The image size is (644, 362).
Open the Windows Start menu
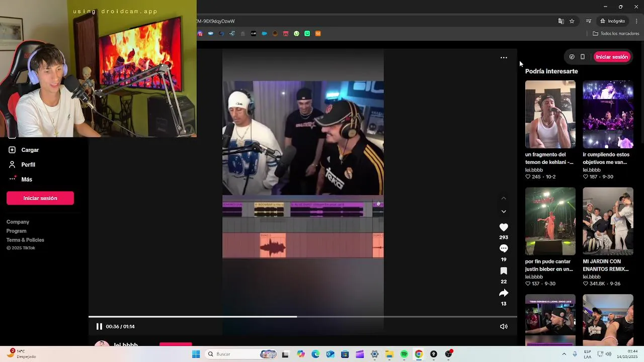click(196, 354)
